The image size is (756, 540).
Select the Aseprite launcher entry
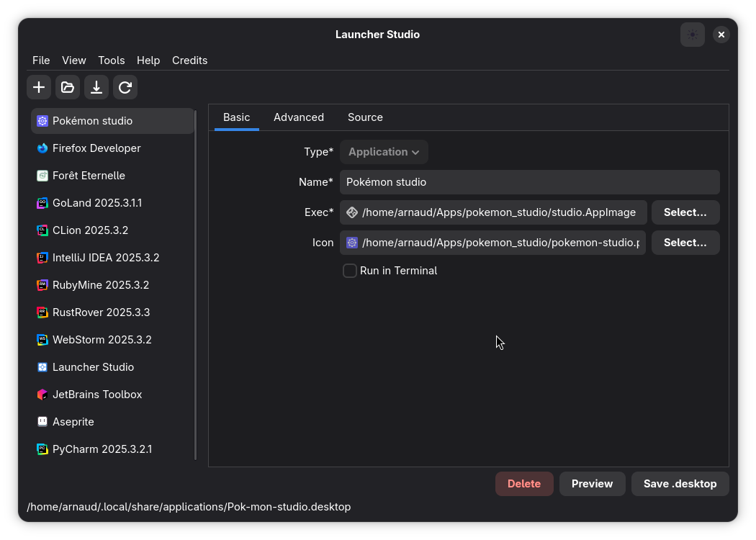pos(74,421)
